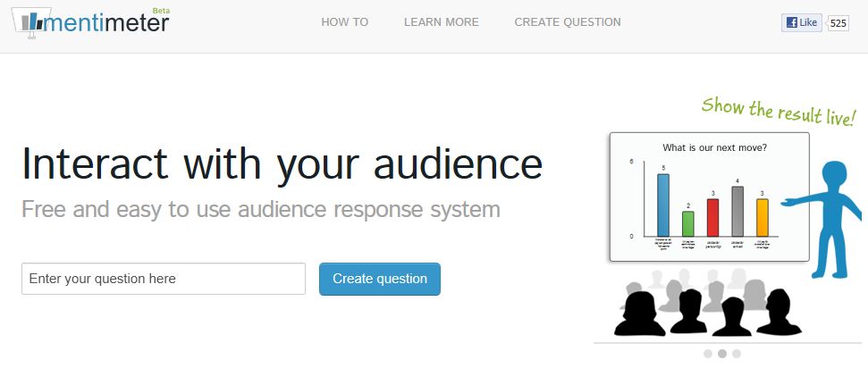Open the HOW TO navigation link
This screenshot has width=868, height=368.
[344, 22]
